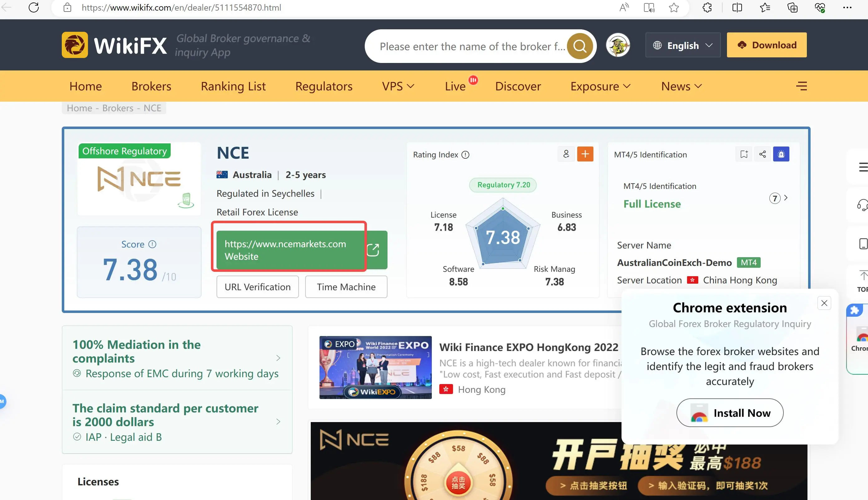This screenshot has height=500, width=868.
Task: Open the Wiki EXPO thumbnail image
Action: pyautogui.click(x=375, y=368)
